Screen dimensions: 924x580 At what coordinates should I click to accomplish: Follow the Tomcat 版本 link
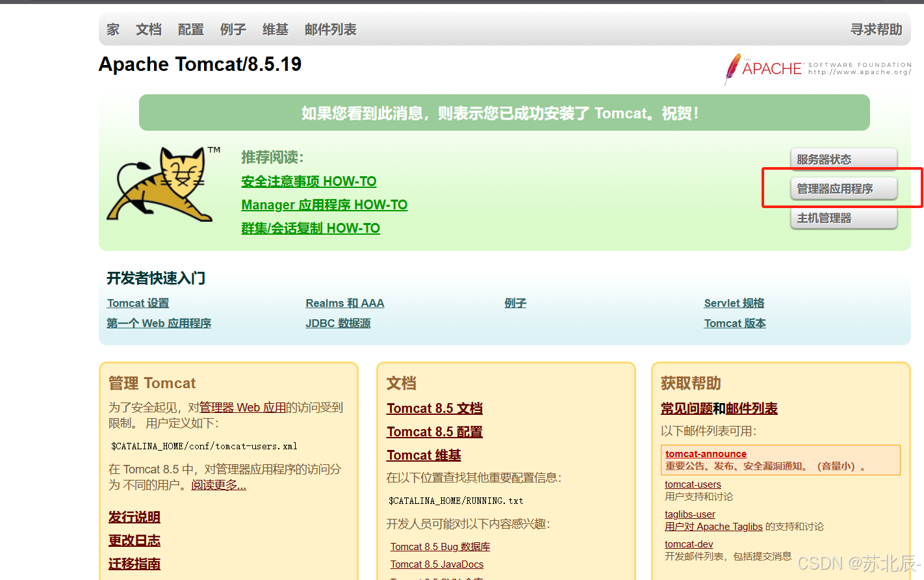(x=735, y=323)
